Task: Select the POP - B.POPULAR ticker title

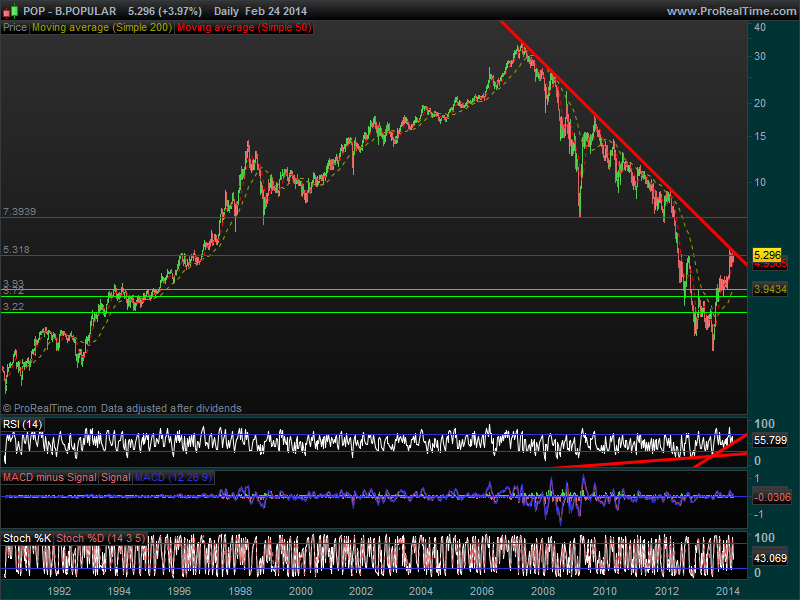Action: 69,11
